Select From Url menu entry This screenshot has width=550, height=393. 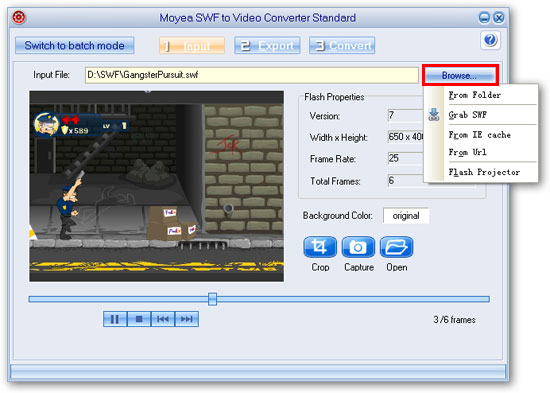(481, 152)
